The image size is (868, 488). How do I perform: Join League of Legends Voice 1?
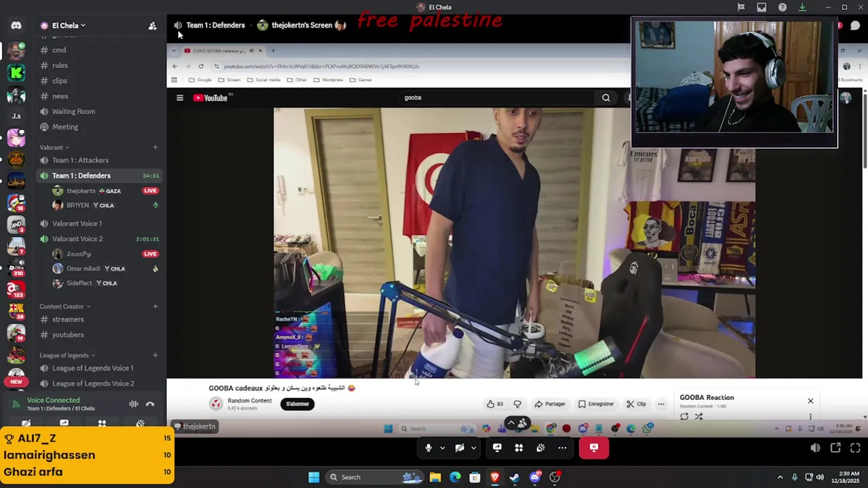click(93, 368)
